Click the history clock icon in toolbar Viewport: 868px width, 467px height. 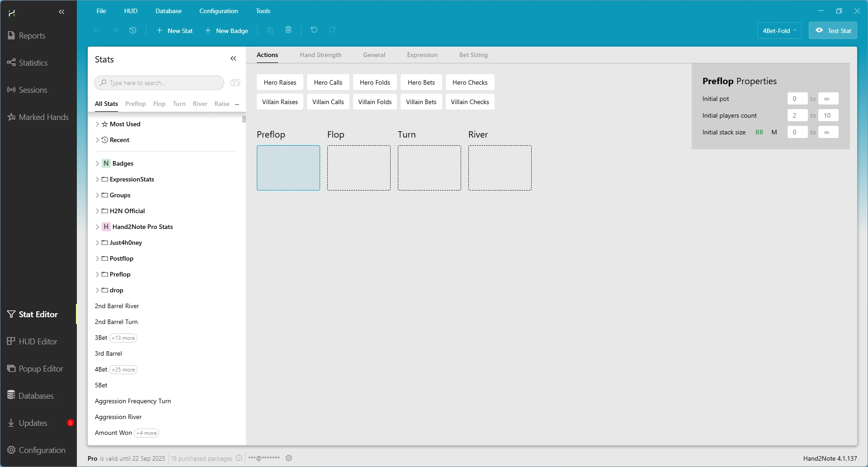(132, 30)
